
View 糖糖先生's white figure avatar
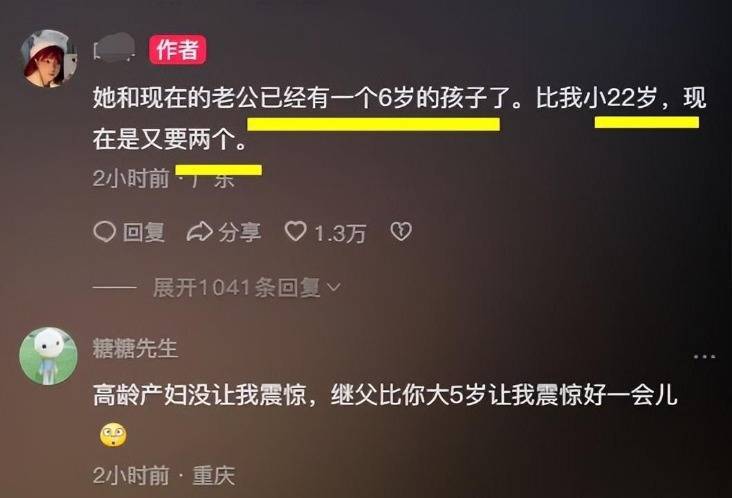click(48, 356)
